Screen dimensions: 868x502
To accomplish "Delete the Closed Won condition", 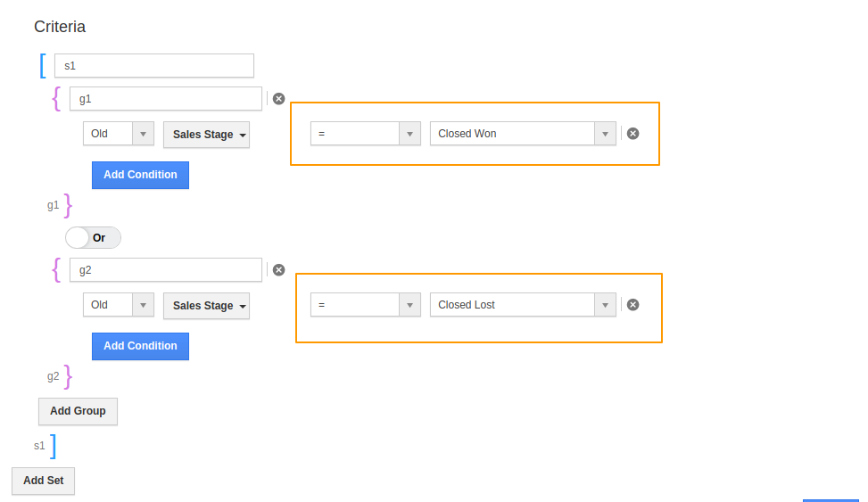I will click(x=632, y=134).
